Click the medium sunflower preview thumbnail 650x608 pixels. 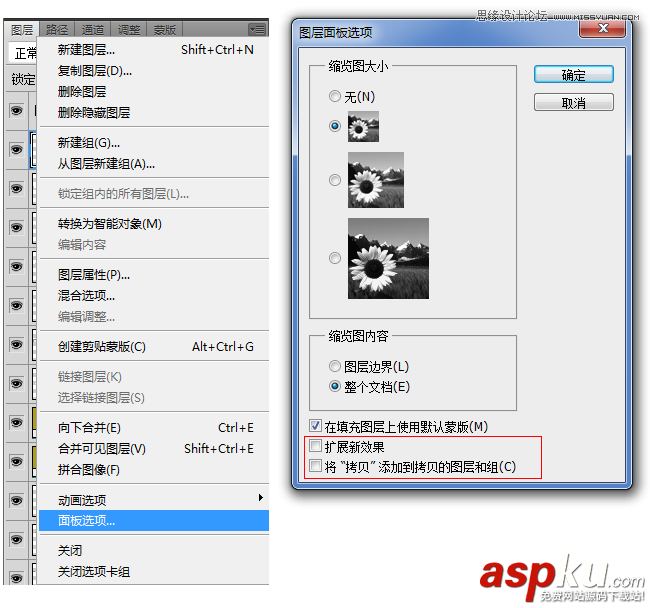pyautogui.click(x=376, y=180)
